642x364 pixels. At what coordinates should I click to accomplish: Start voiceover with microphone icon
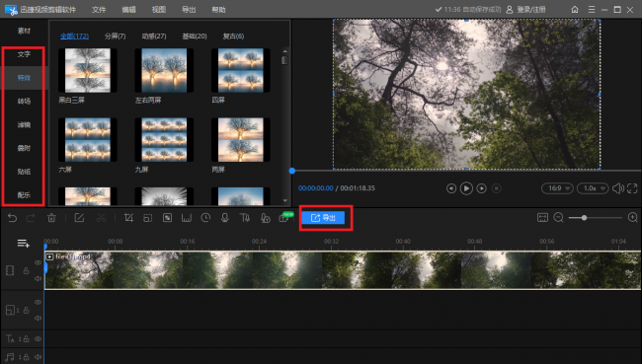[x=225, y=218]
